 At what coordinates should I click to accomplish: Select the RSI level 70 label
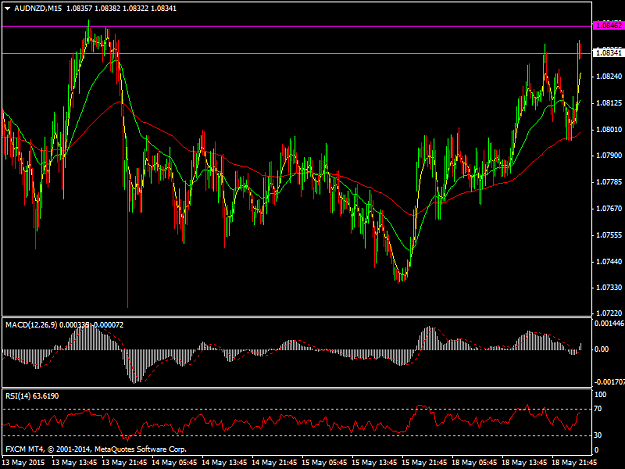point(598,409)
